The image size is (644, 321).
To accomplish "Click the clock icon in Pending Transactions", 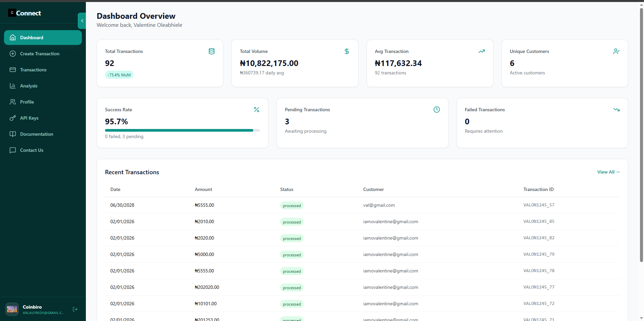I will point(437,110).
